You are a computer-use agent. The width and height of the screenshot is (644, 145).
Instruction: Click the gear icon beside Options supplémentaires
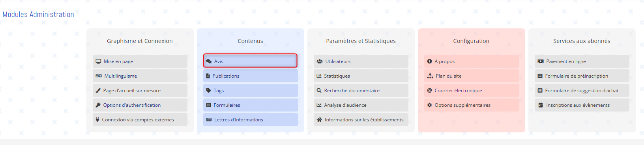point(429,105)
